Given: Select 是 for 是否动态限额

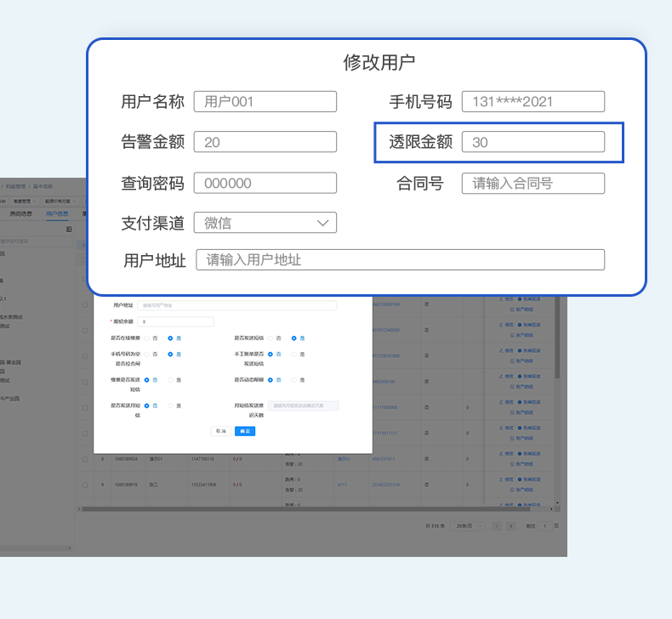Looking at the screenshot, I should click(x=293, y=379).
